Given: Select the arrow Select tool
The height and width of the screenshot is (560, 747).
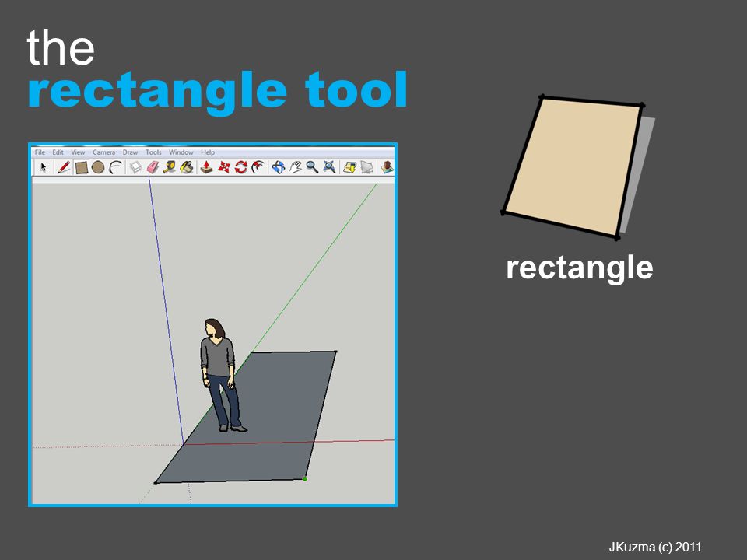Looking at the screenshot, I should pos(44,167).
